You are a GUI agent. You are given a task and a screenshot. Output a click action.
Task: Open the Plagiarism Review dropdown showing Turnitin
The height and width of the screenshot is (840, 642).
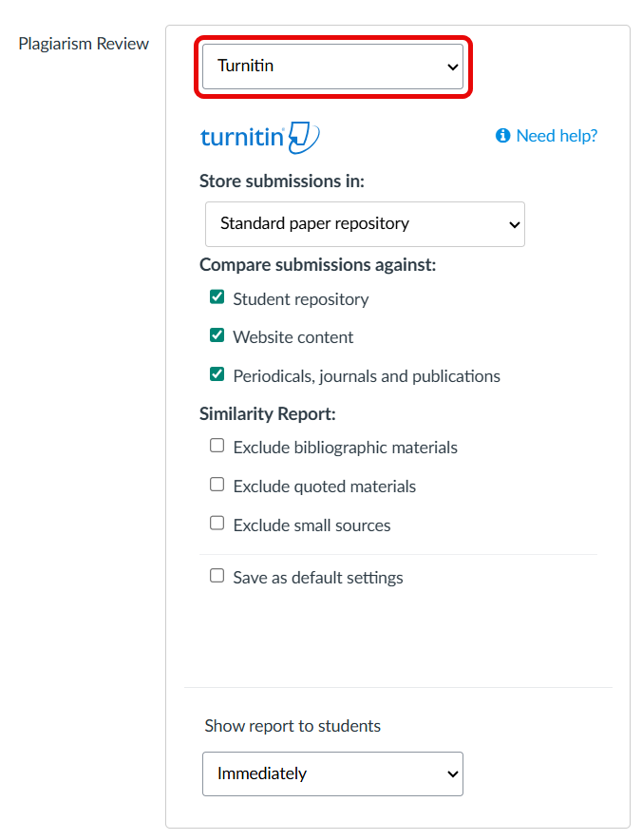(x=332, y=67)
